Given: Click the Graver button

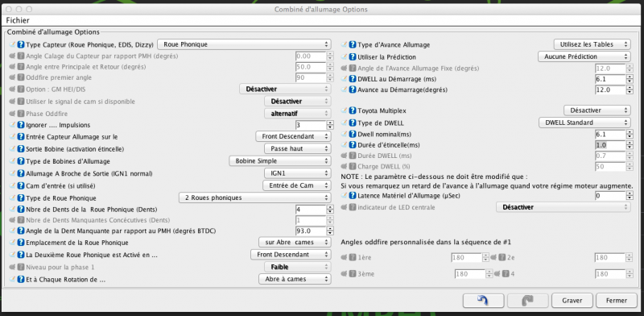Looking at the screenshot, I should (572, 301).
